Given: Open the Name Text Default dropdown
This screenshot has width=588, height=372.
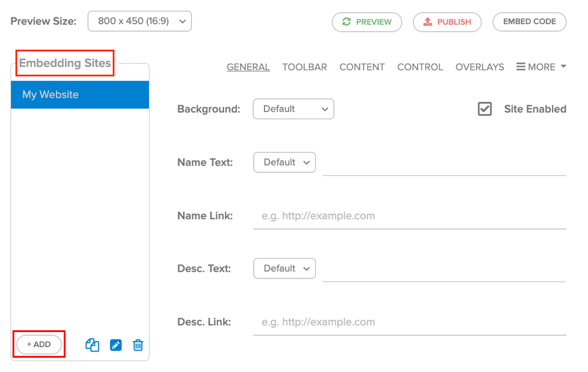Looking at the screenshot, I should [284, 162].
